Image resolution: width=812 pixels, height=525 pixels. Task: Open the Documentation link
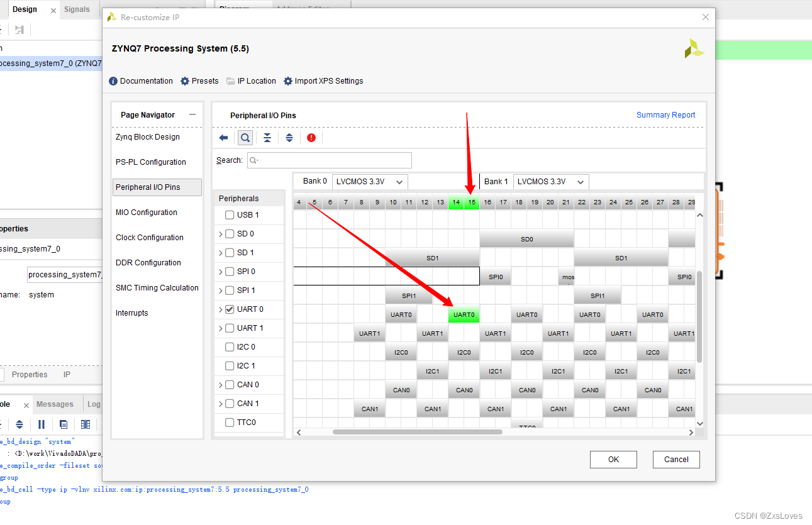point(141,81)
